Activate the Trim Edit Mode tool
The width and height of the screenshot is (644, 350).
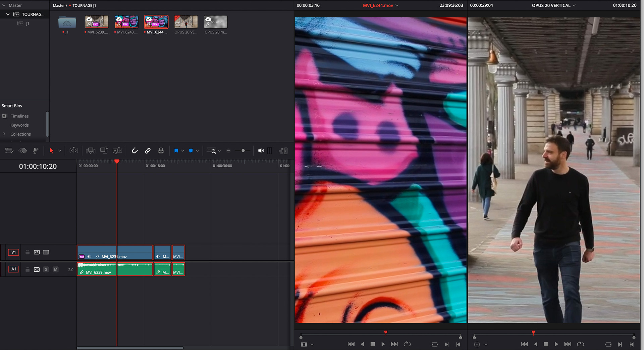tap(74, 151)
